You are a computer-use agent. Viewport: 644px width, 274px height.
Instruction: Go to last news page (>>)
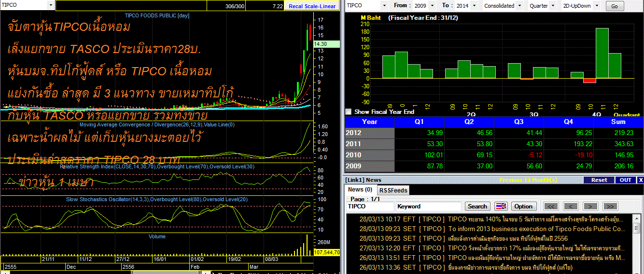tap(610, 206)
